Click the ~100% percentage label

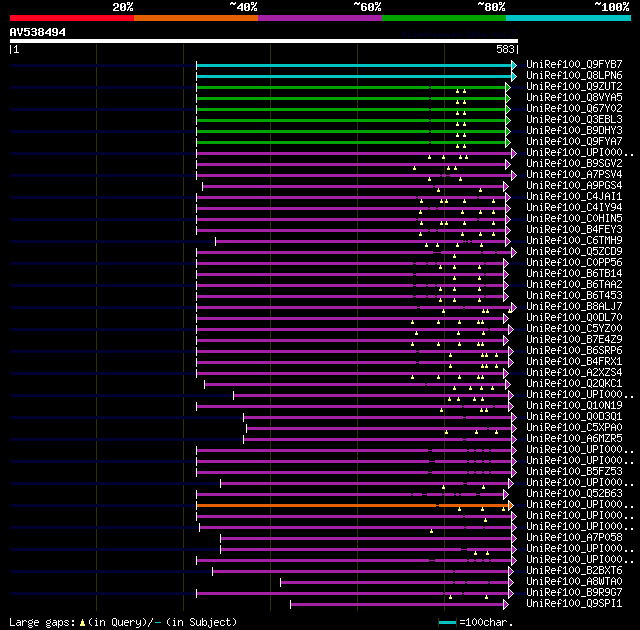tap(611, 7)
